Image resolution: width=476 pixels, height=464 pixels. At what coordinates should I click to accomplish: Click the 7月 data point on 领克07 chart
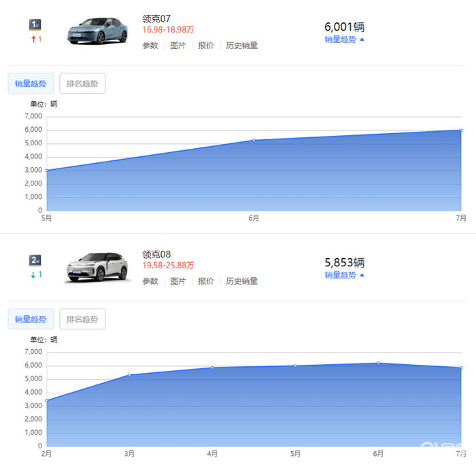461,130
